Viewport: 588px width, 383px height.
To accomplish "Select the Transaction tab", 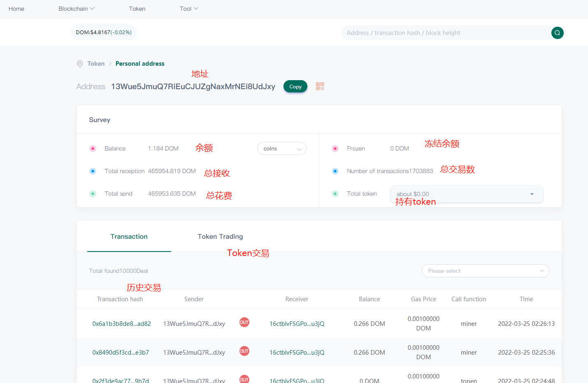I will tap(129, 237).
